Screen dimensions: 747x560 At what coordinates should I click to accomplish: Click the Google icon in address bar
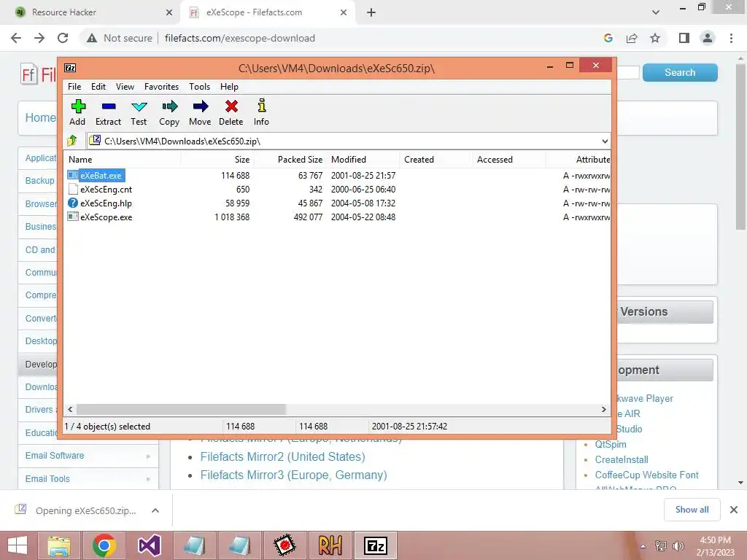(x=608, y=38)
